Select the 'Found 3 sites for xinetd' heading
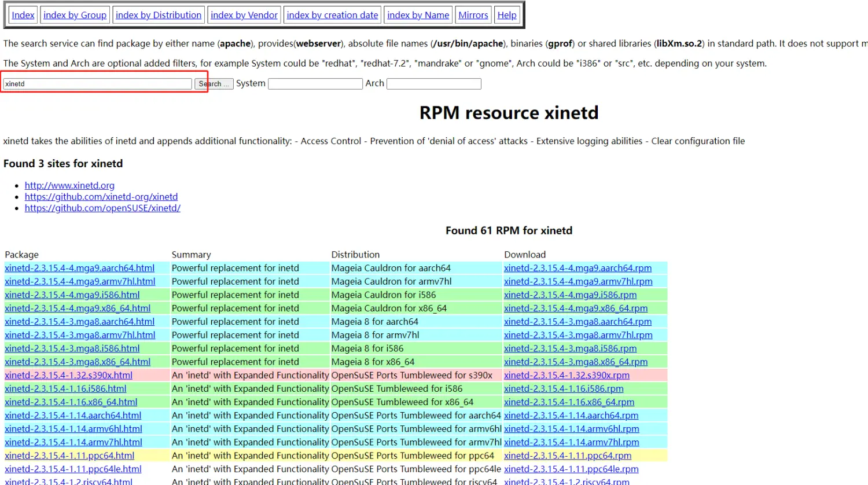This screenshot has width=868, height=485. [x=63, y=163]
